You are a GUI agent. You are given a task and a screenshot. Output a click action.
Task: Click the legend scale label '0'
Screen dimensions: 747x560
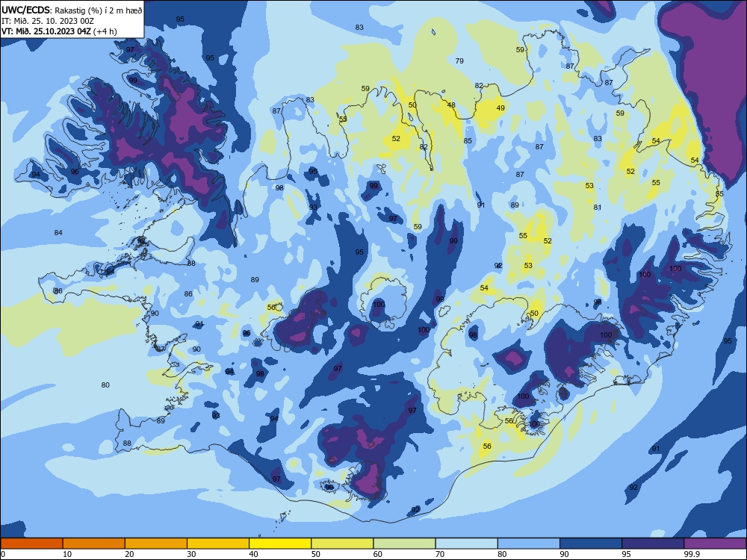[x=3, y=554]
